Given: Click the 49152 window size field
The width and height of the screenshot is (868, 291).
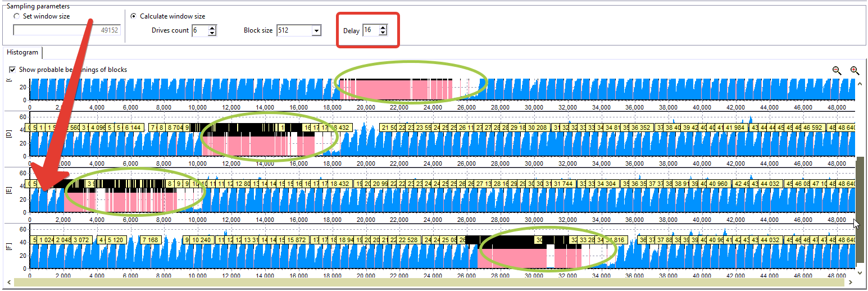Looking at the screenshot, I should (66, 30).
